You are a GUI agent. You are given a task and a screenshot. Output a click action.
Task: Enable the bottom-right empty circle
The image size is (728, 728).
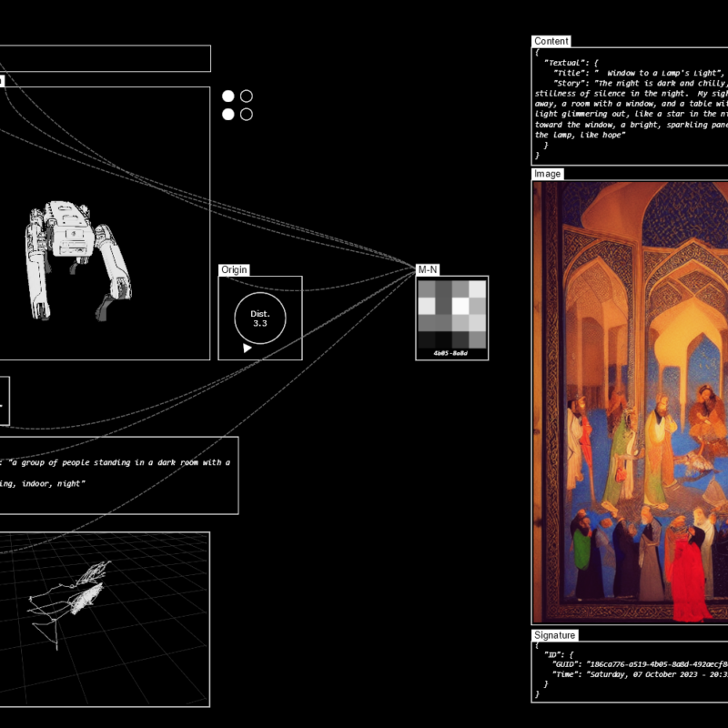tap(247, 114)
